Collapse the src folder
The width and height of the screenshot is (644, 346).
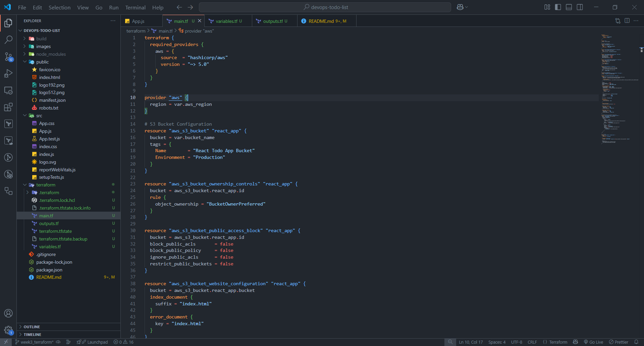click(70, 116)
